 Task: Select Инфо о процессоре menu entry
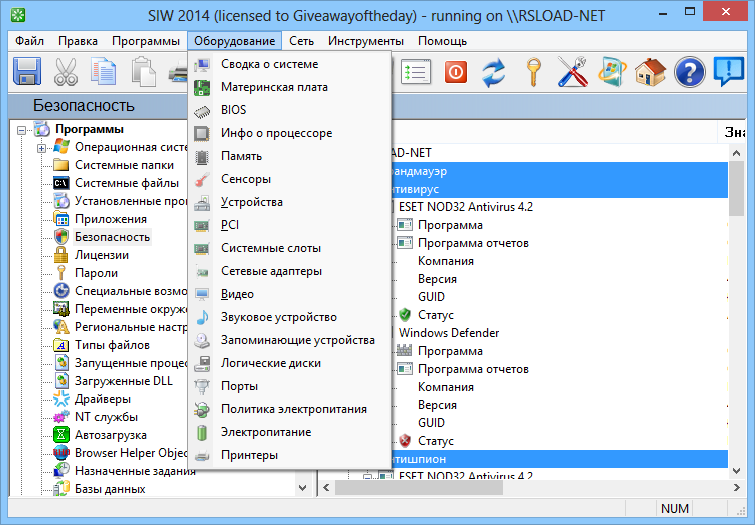click(289, 133)
